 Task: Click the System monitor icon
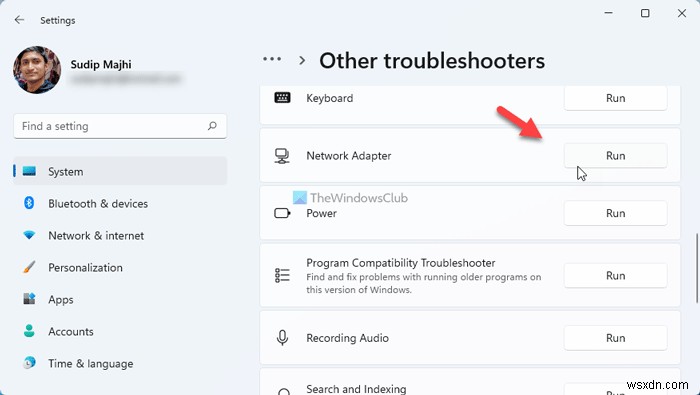point(29,171)
